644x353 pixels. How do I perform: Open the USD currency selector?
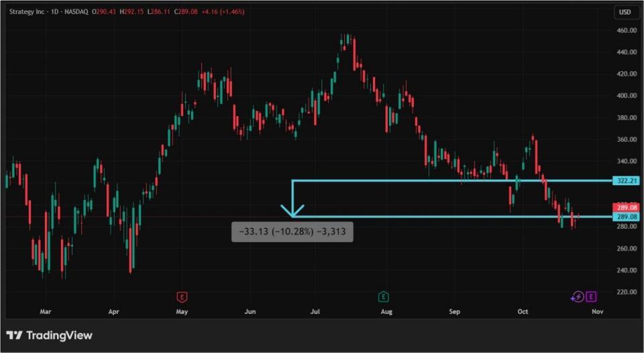pyautogui.click(x=625, y=12)
